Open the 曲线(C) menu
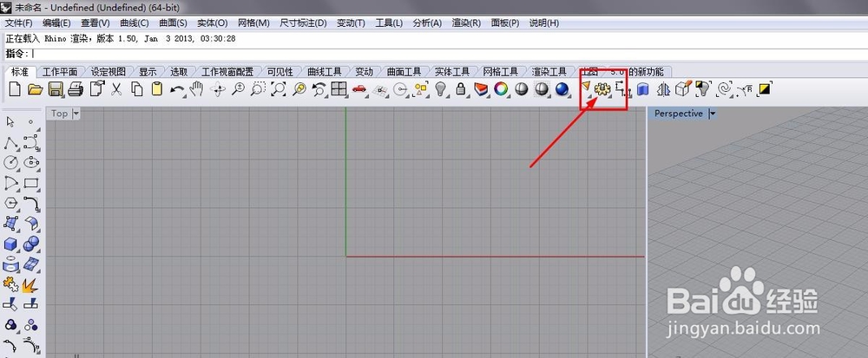 [x=134, y=23]
